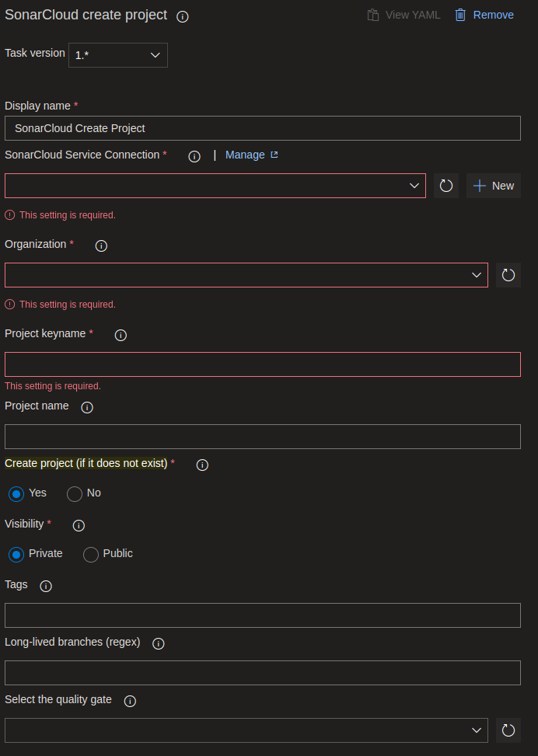
Task: Open the Organization dropdown
Action: click(246, 275)
